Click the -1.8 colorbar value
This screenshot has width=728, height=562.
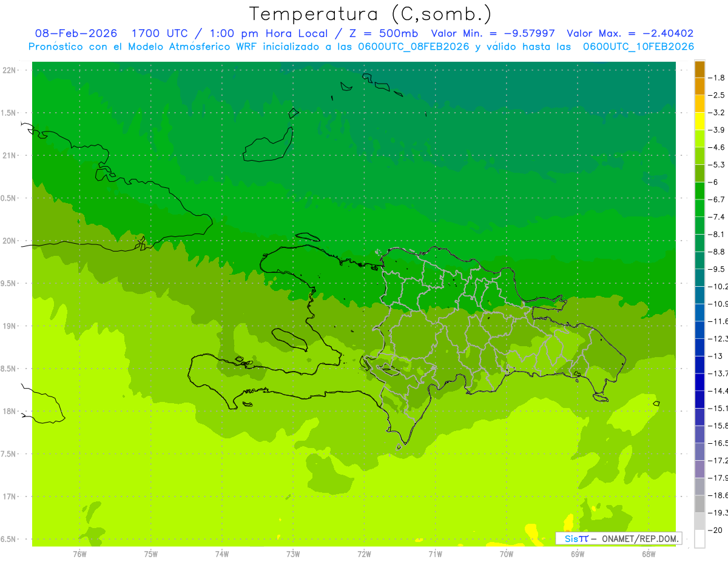(x=716, y=78)
